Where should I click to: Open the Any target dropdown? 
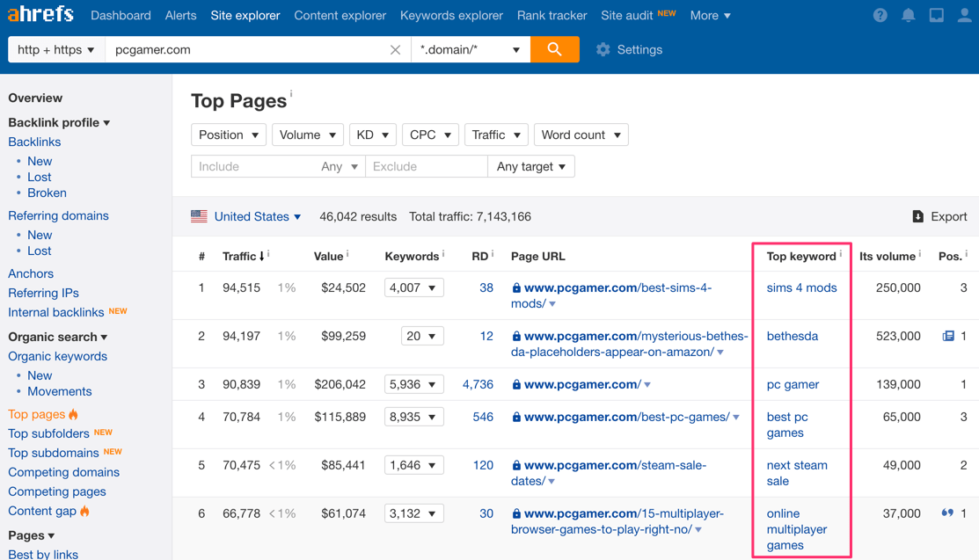click(531, 167)
